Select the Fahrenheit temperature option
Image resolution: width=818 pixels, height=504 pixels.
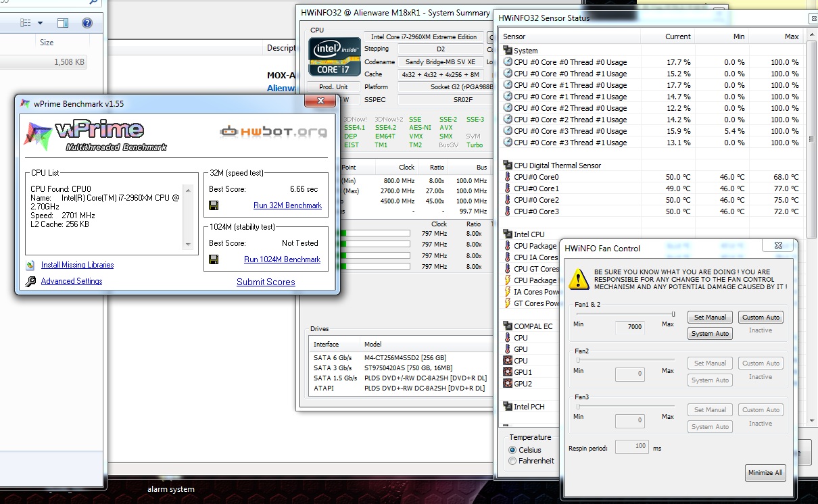click(512, 461)
